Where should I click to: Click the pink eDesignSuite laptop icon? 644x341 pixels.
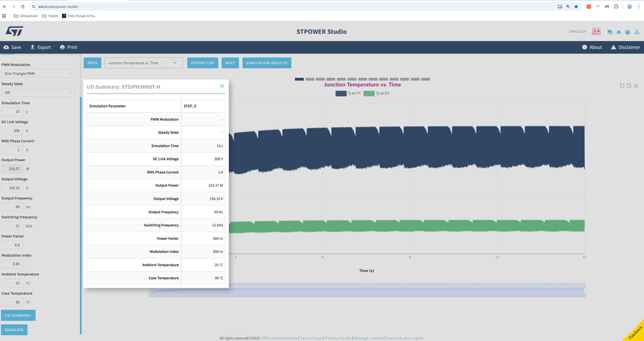point(596,32)
